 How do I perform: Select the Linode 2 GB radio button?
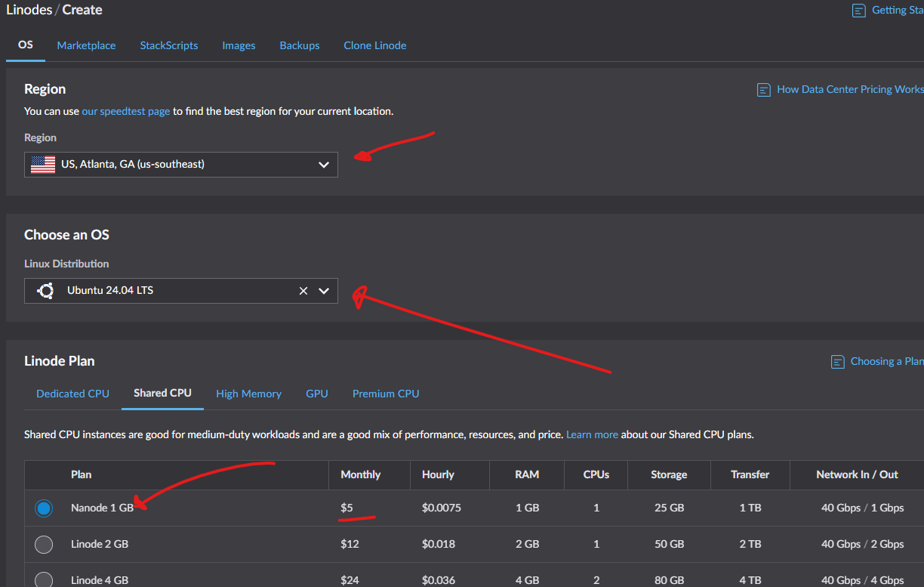click(44, 544)
